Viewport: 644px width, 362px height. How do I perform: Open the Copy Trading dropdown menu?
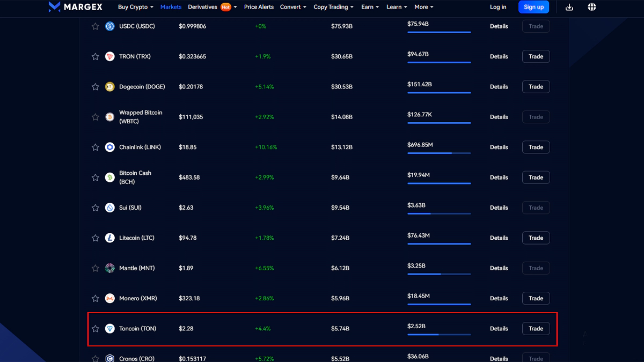point(333,7)
